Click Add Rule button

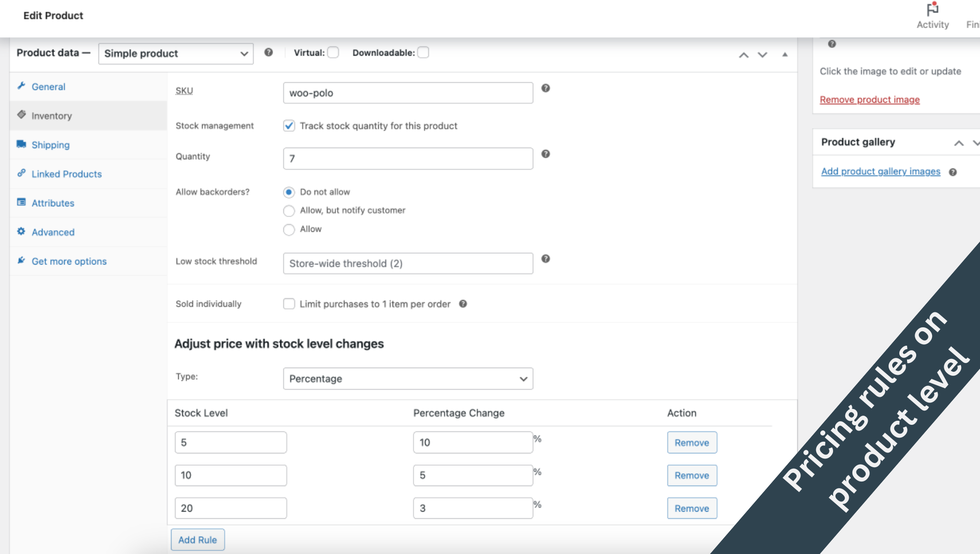click(198, 540)
